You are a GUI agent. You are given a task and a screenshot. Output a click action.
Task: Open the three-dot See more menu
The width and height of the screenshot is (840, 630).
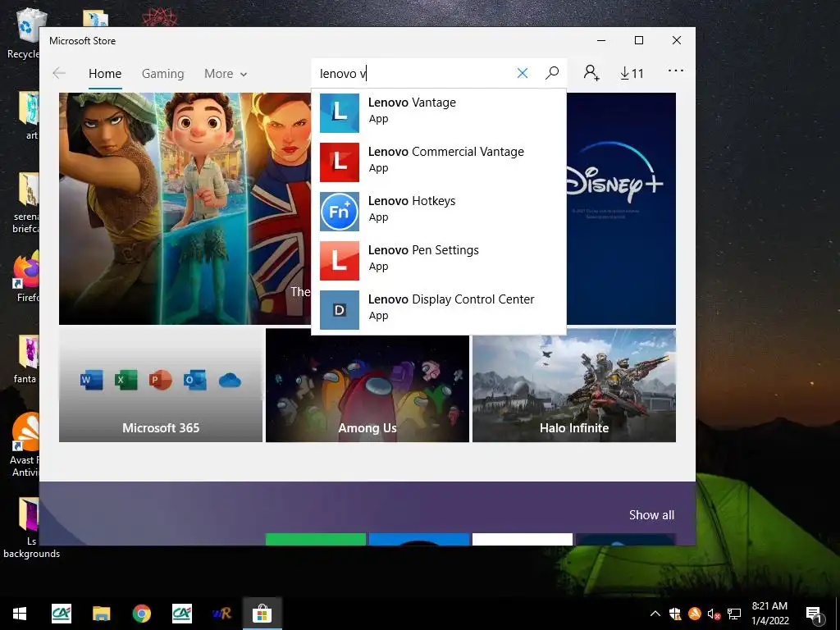tap(676, 71)
